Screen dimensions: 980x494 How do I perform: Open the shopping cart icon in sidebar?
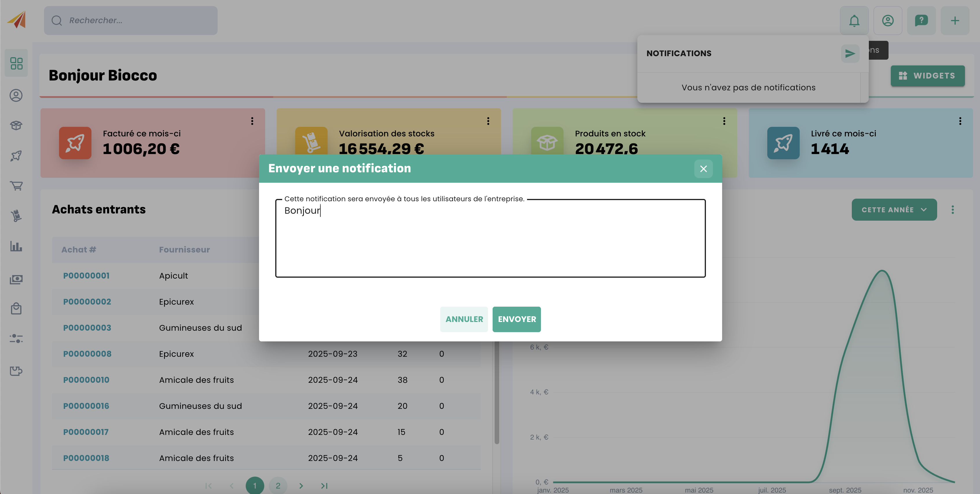click(x=16, y=186)
